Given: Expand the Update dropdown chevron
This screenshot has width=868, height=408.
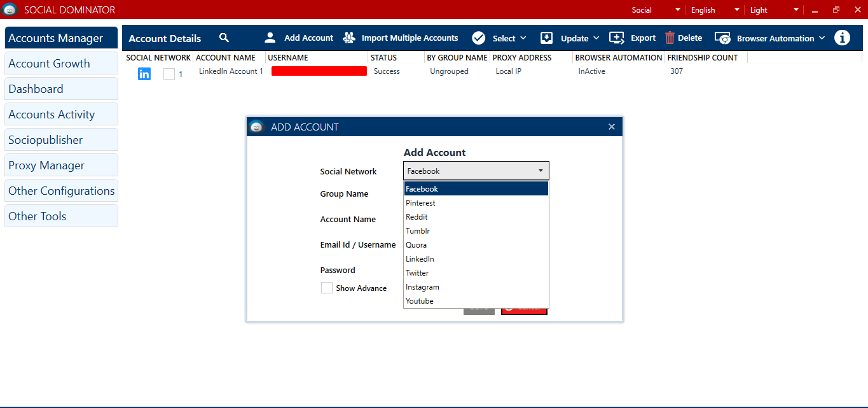Looking at the screenshot, I should point(596,38).
